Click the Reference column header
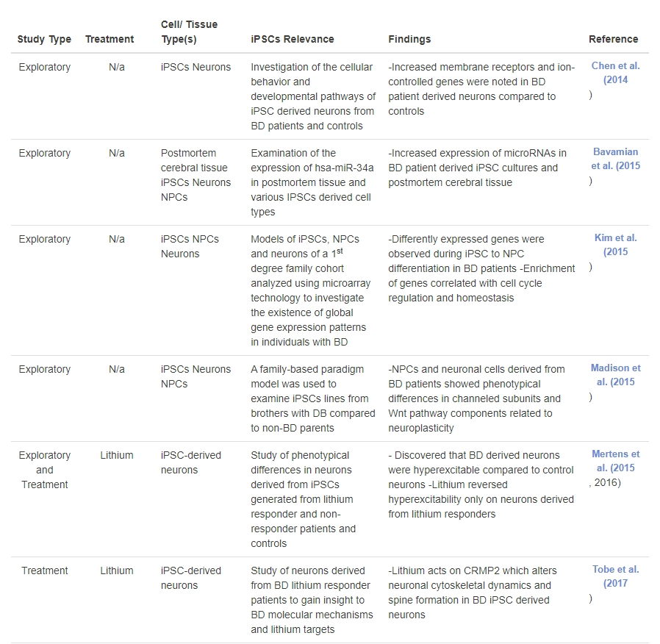This screenshot has width=660, height=644. click(x=613, y=39)
